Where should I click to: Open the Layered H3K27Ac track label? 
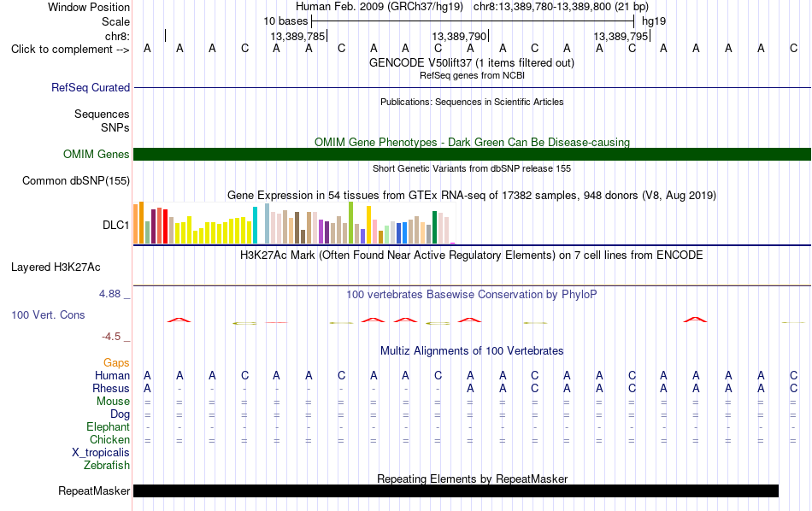(x=56, y=267)
